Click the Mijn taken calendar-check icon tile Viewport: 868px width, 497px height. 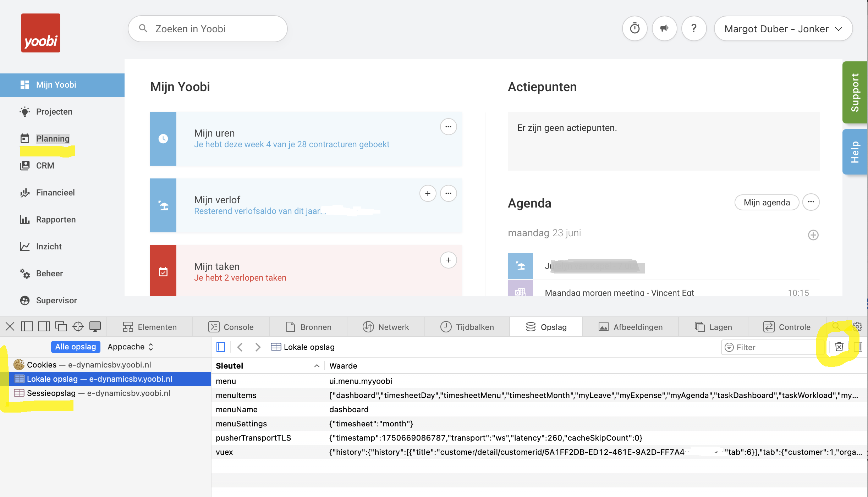point(163,271)
